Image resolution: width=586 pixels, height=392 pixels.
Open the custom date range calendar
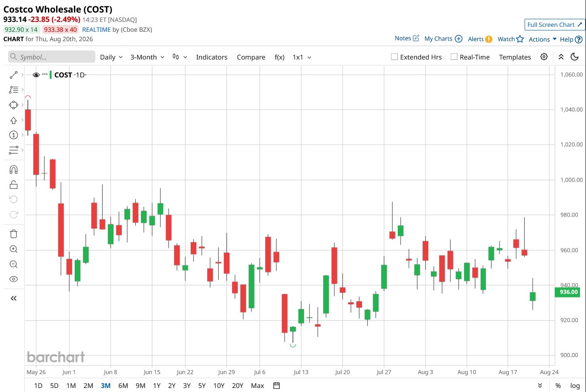point(276,386)
